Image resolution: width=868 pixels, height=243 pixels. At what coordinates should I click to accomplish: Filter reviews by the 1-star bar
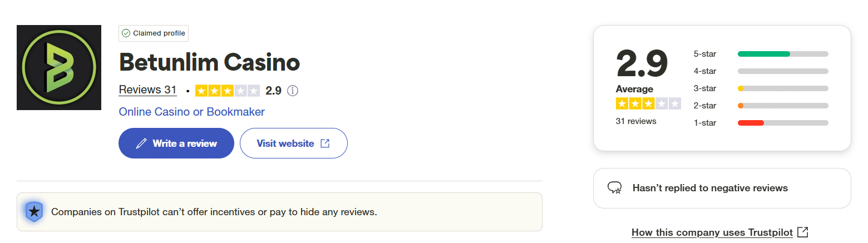(x=782, y=123)
